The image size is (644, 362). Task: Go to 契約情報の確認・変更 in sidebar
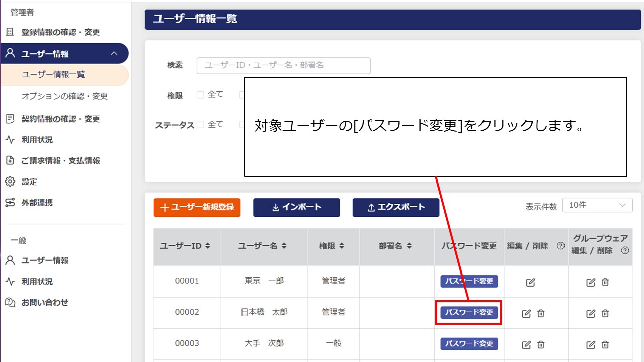coord(60,119)
